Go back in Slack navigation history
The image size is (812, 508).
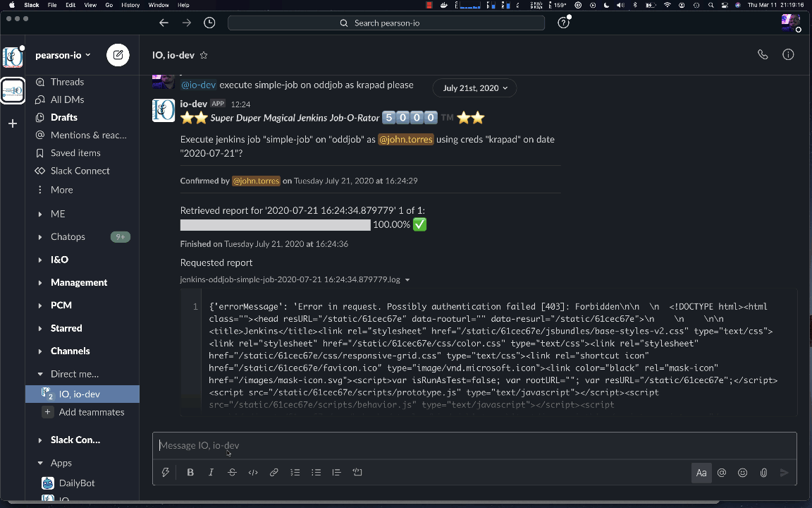(x=164, y=23)
